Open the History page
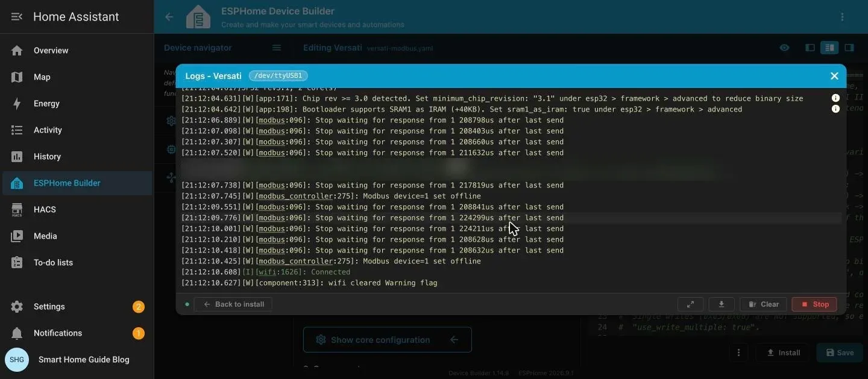This screenshot has height=379, width=868. (77, 157)
